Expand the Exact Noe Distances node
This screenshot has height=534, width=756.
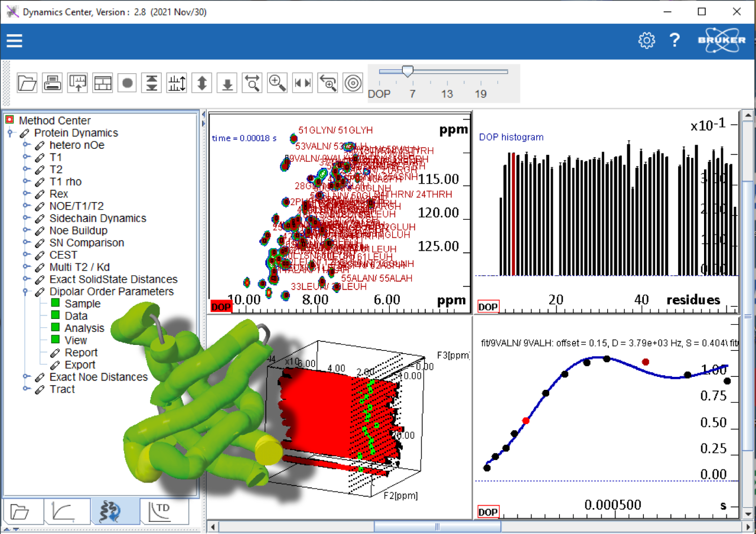pos(26,377)
